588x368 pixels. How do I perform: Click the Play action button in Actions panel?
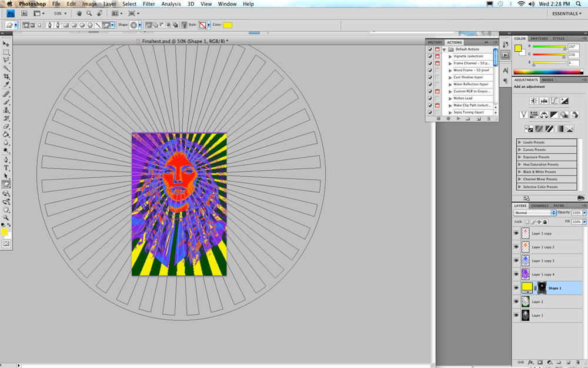pyautogui.click(x=458, y=119)
